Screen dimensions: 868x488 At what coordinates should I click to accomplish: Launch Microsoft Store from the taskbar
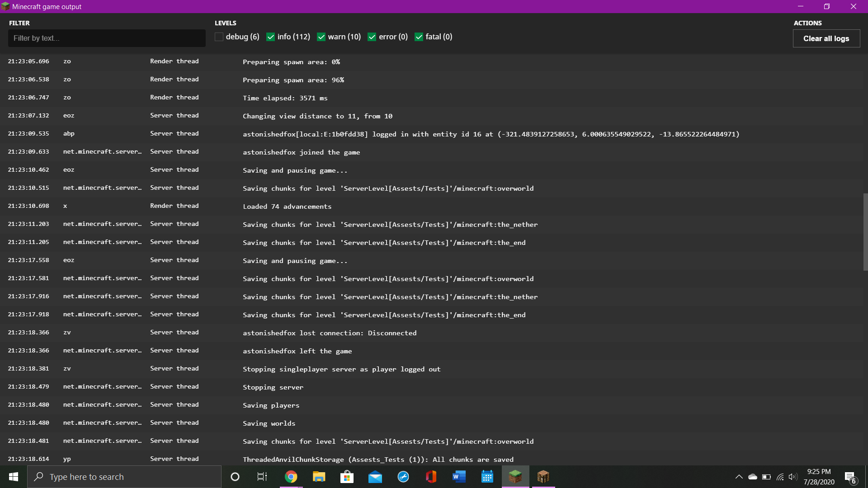pos(347,477)
